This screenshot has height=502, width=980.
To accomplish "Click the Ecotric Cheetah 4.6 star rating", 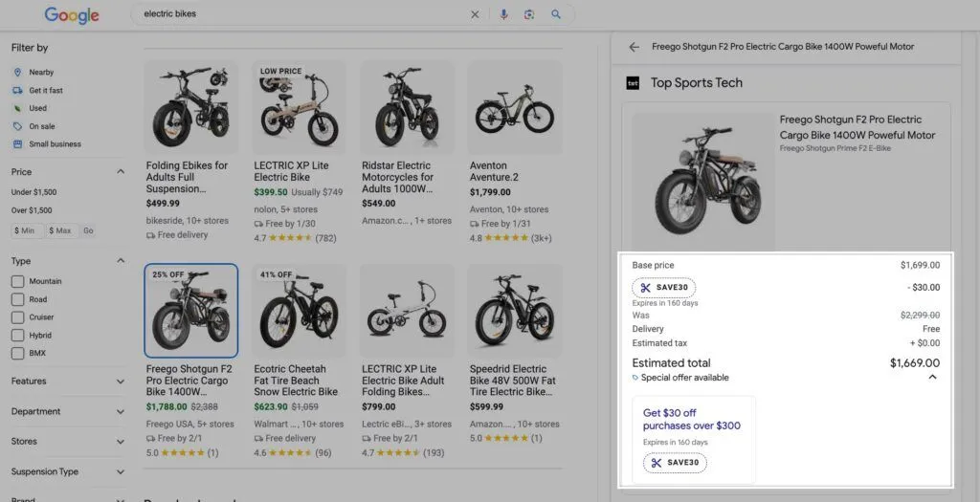I will pyautogui.click(x=293, y=452).
